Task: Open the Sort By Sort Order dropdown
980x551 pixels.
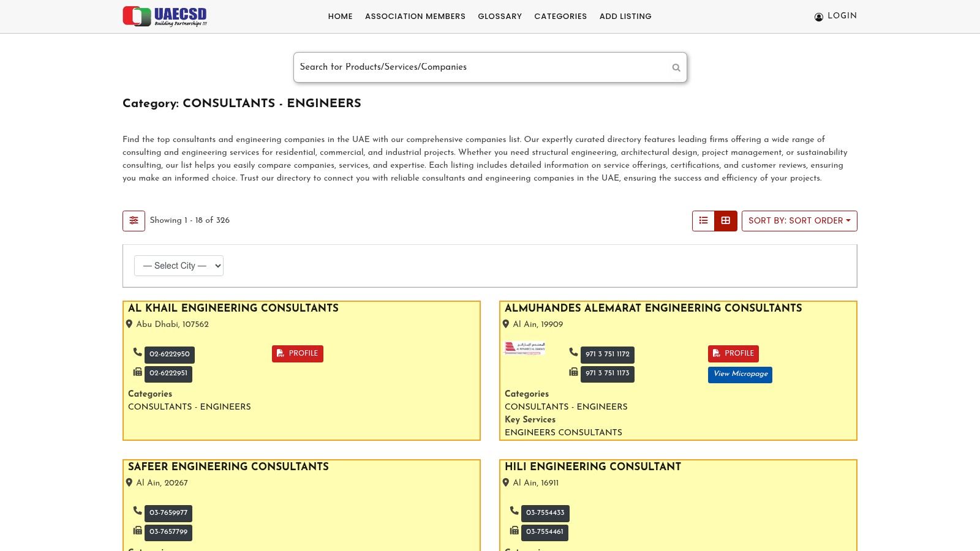Action: pyautogui.click(x=799, y=220)
